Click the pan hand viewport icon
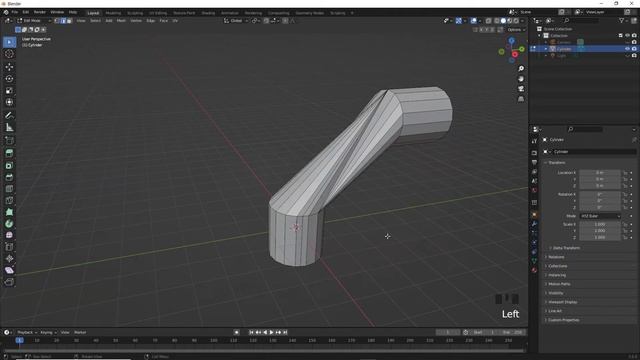640x360 pixels. (x=521, y=79)
